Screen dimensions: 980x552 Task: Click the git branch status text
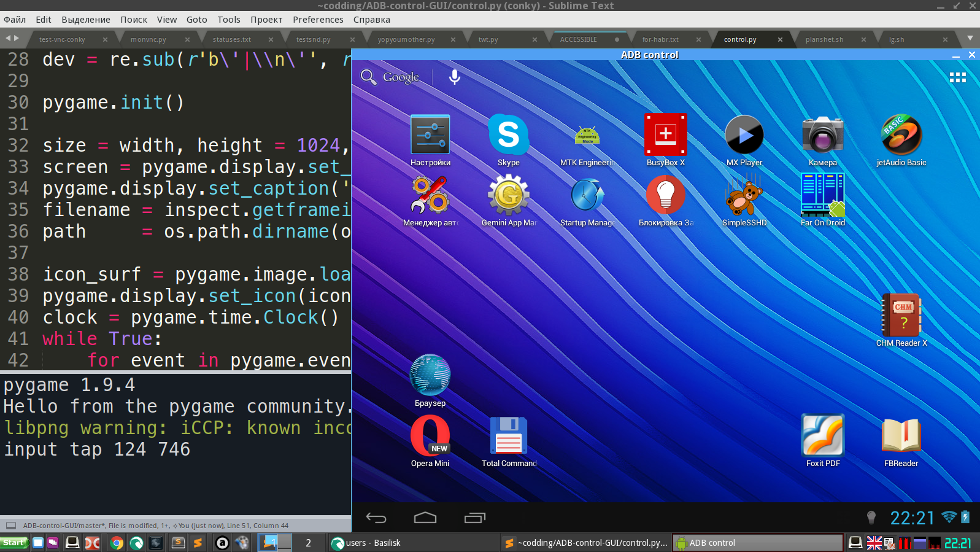coord(64,526)
